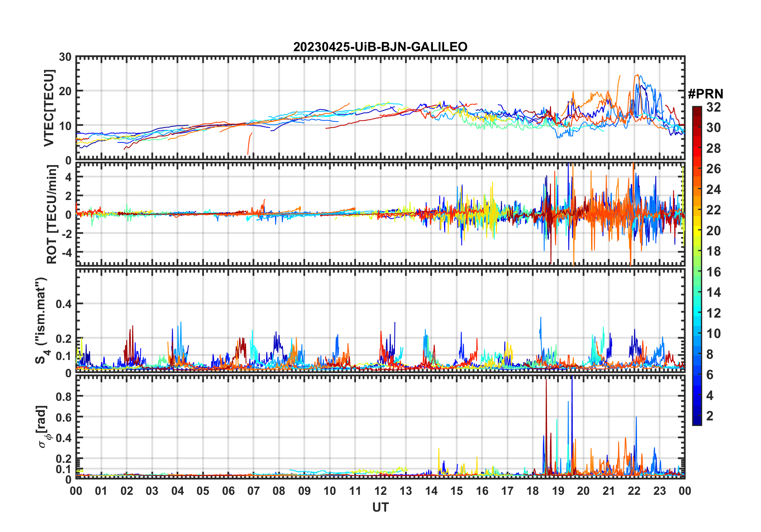Viewport: 761px width, 532px height.
Task: Click the PRN color scale bar
Action: 697,266
